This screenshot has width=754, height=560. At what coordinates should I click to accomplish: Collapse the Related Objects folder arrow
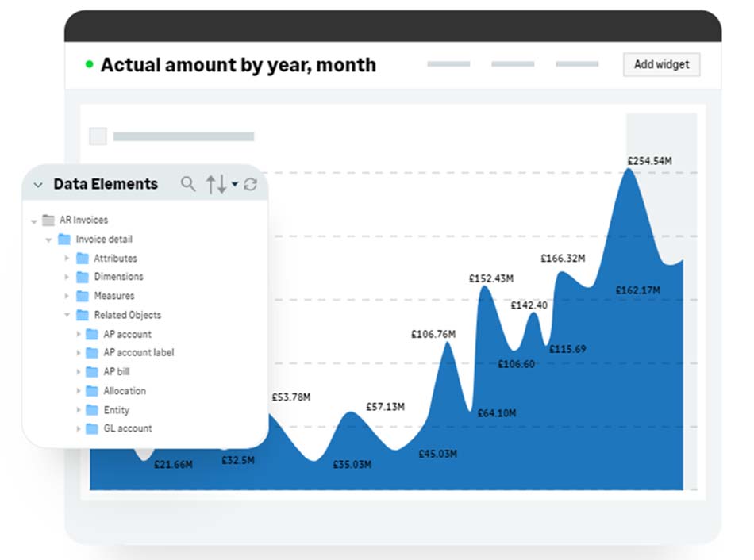click(x=67, y=315)
